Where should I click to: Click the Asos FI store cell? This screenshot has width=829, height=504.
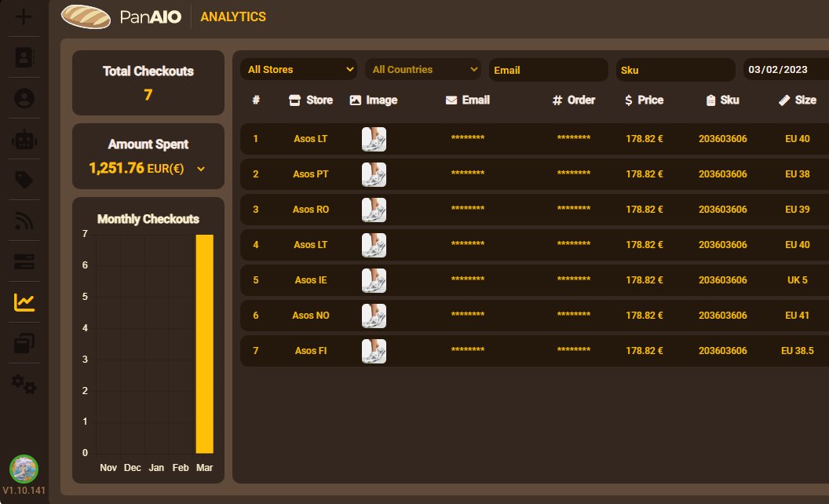click(x=310, y=351)
